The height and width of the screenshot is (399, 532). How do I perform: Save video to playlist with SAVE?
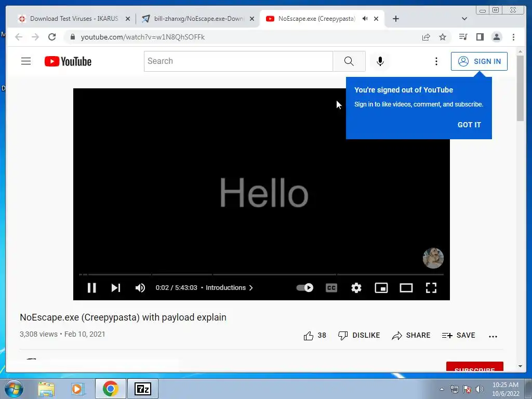point(458,336)
